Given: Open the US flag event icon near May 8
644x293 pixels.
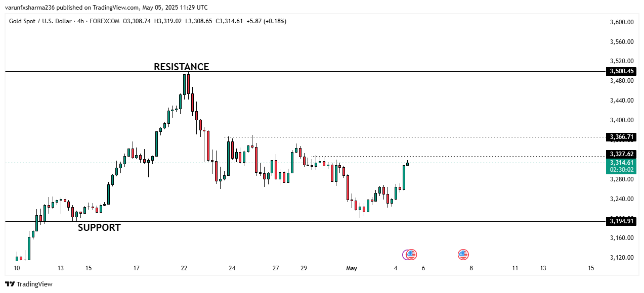Looking at the screenshot, I should 463,255.
